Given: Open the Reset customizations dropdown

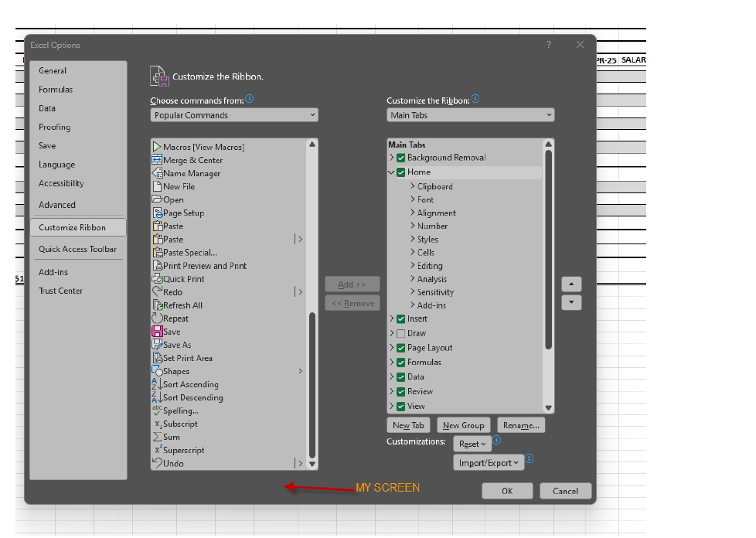Looking at the screenshot, I should pyautogui.click(x=472, y=444).
